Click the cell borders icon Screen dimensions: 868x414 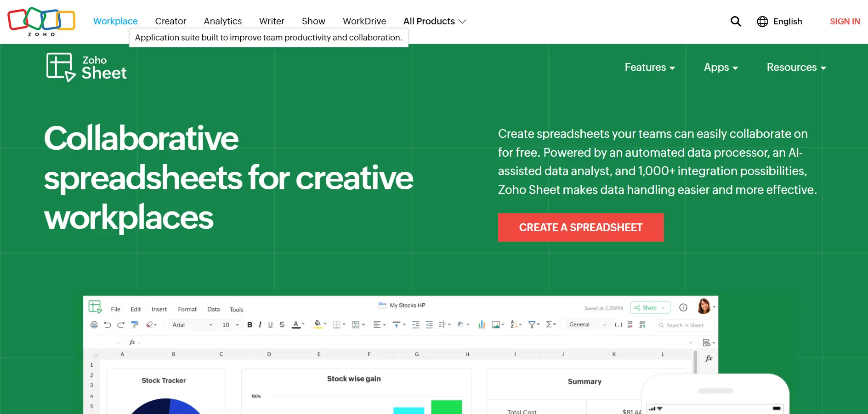click(337, 325)
